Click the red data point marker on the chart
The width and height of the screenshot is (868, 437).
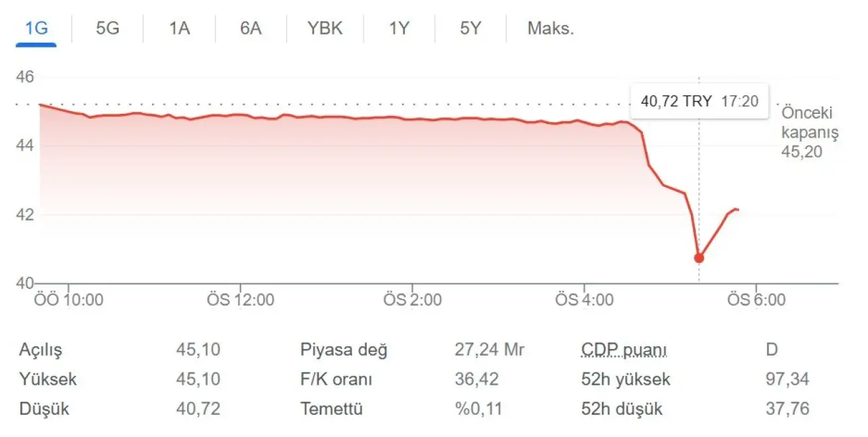pyautogui.click(x=699, y=257)
